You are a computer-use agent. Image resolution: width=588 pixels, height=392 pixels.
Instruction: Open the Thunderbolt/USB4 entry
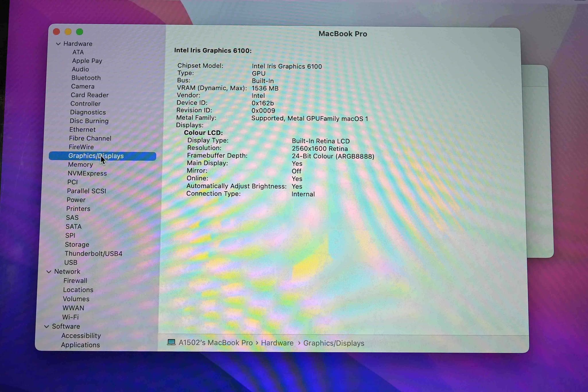pos(93,254)
